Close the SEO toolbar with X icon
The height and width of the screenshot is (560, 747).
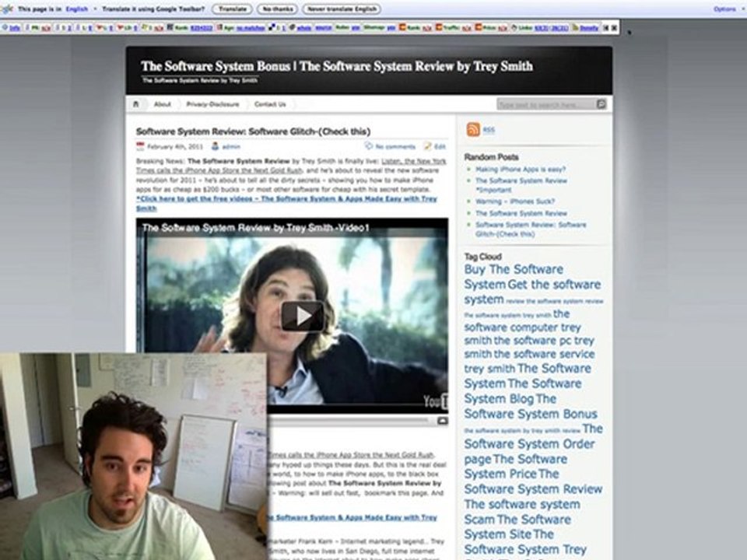tap(614, 28)
